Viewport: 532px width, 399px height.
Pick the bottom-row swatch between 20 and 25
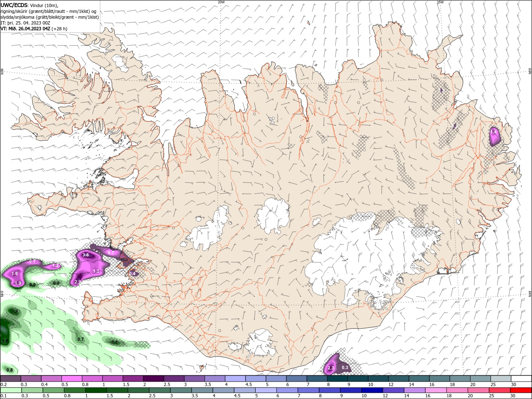(478, 390)
